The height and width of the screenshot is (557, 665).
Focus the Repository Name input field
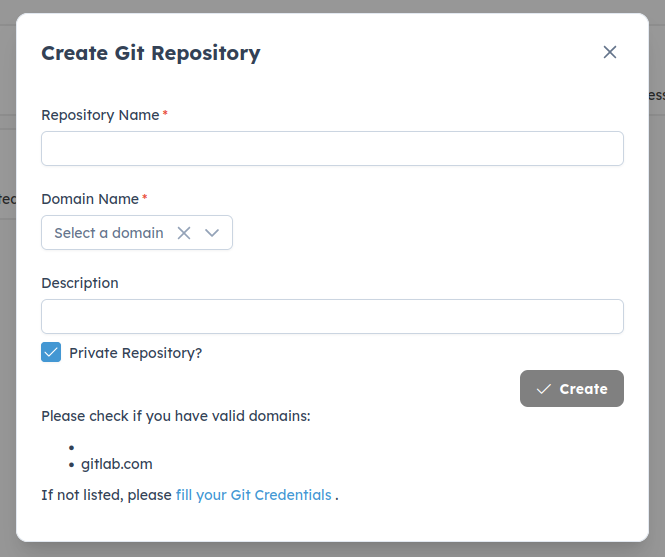pos(332,149)
